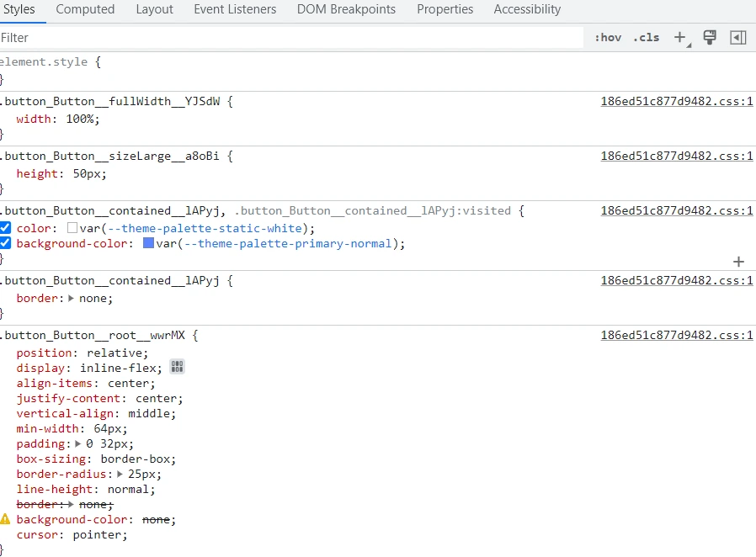Image resolution: width=756 pixels, height=557 pixels.
Task: Expand the struck-through border shorthand triangle
Action: pos(71,505)
